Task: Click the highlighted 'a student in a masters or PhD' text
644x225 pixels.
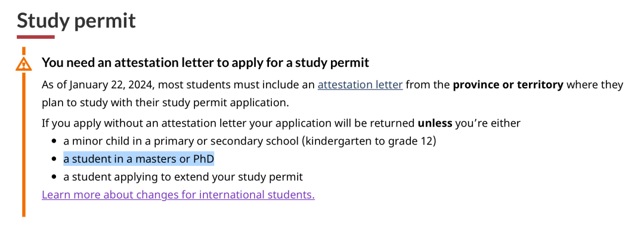Action: tap(139, 159)
